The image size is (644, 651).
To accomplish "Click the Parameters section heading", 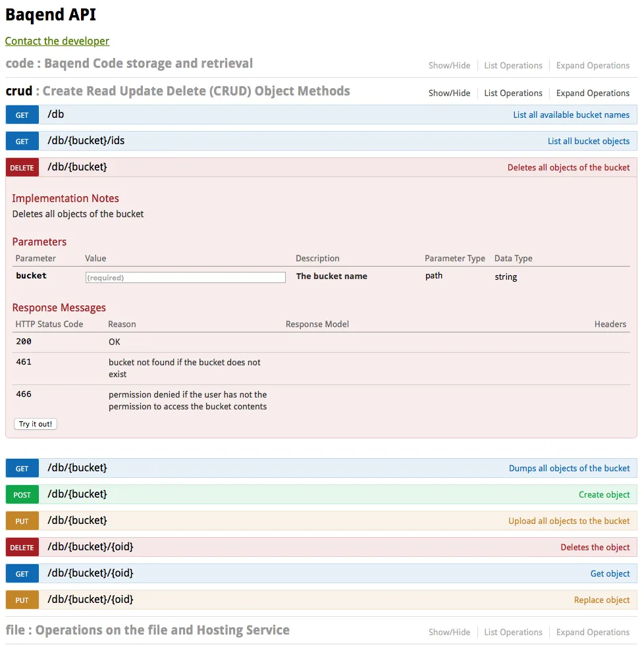I will pos(39,242).
